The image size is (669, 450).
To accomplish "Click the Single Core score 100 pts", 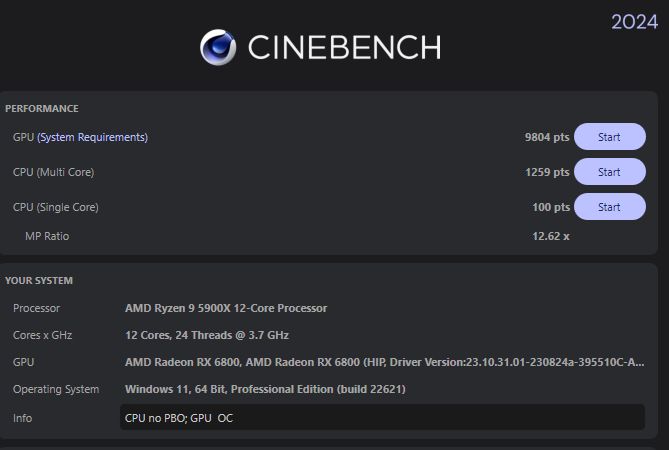I will [550, 207].
